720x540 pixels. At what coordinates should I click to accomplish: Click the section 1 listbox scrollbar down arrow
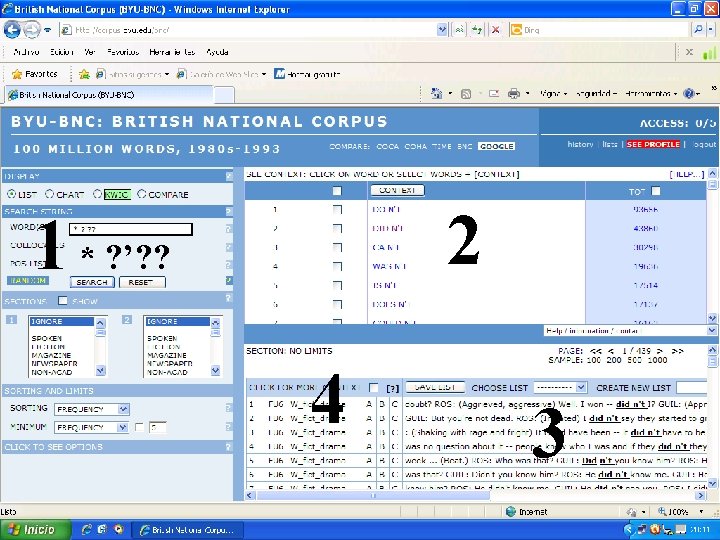[x=101, y=370]
